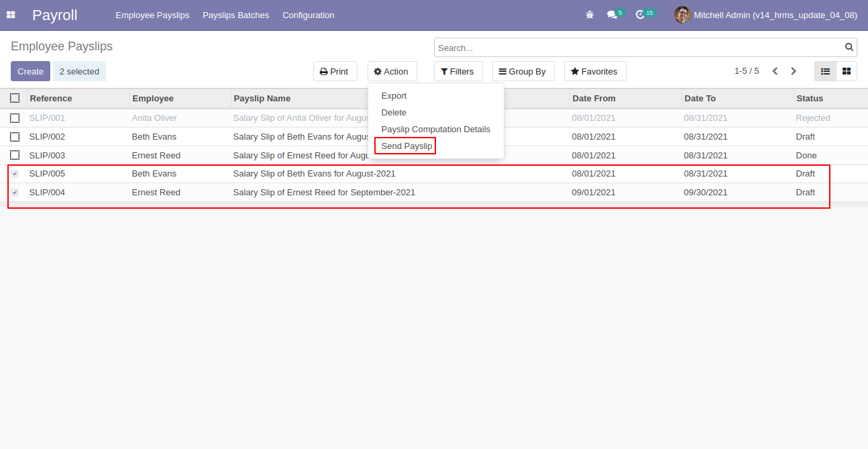The image size is (868, 449).
Task: Switch to kanban view icon
Action: pyautogui.click(x=847, y=71)
